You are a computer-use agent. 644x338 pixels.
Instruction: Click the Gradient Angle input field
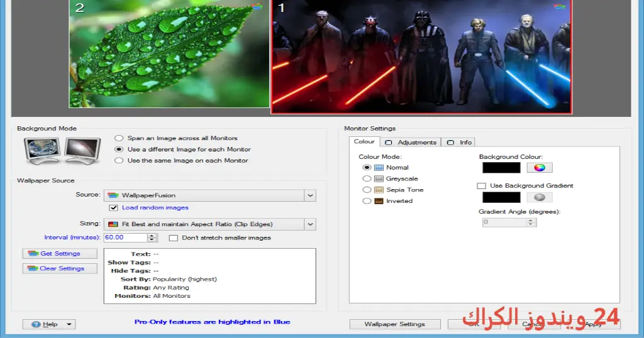point(504,222)
